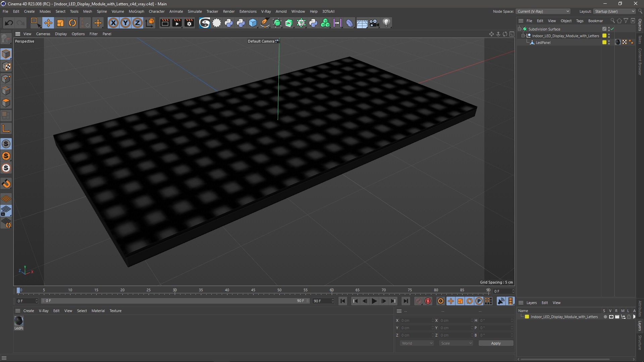This screenshot has height=362, width=644.
Task: Open Object manager Tags menu
Action: (x=580, y=21)
